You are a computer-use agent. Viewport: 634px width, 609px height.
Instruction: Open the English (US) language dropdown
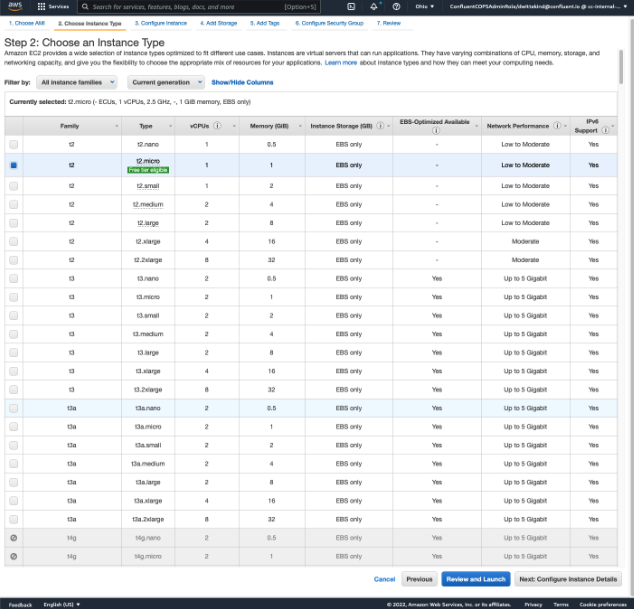coord(62,604)
